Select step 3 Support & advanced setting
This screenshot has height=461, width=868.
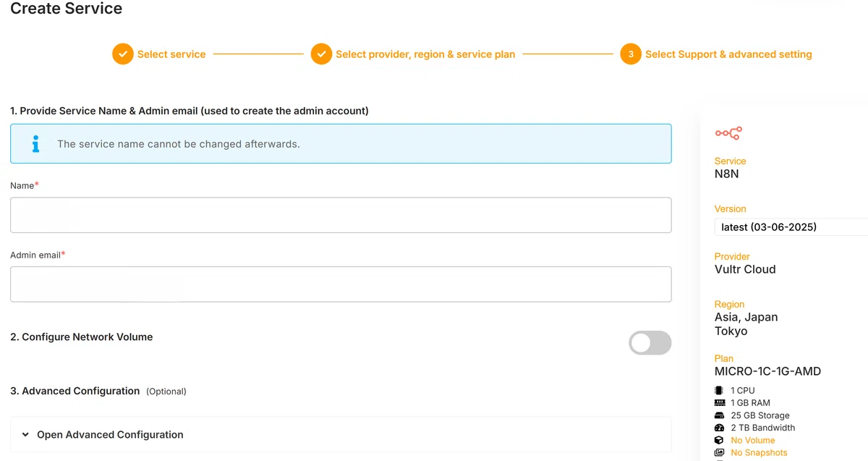click(728, 54)
